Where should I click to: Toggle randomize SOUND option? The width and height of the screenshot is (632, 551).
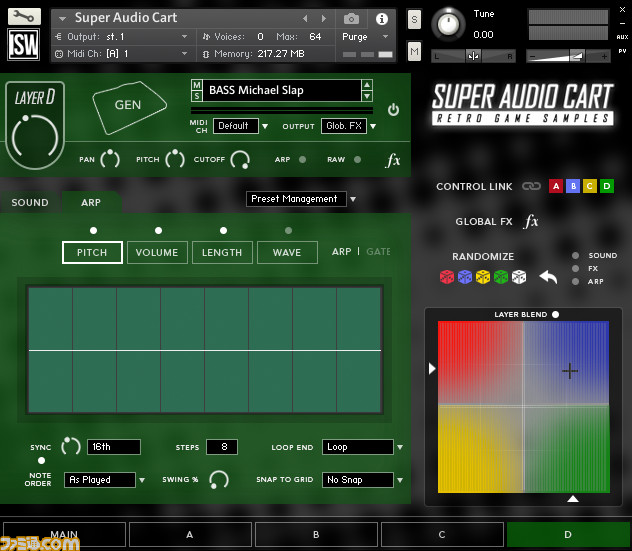(x=576, y=256)
